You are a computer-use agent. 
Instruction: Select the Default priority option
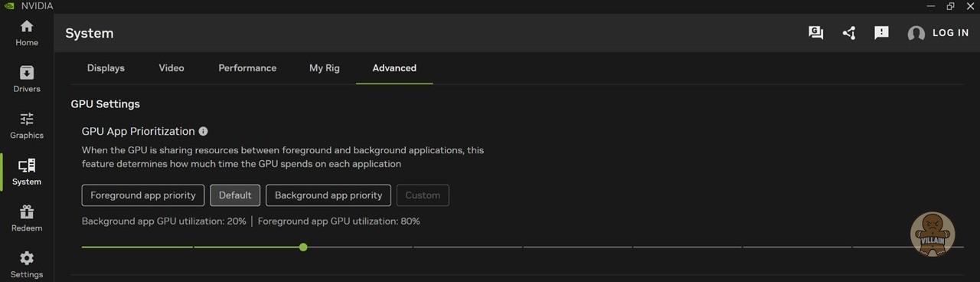pos(235,195)
